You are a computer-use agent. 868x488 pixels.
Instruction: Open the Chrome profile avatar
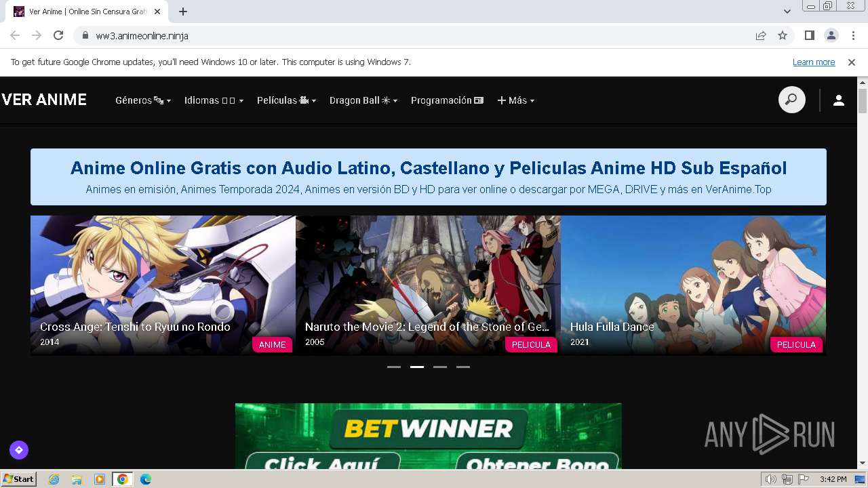pos(831,35)
